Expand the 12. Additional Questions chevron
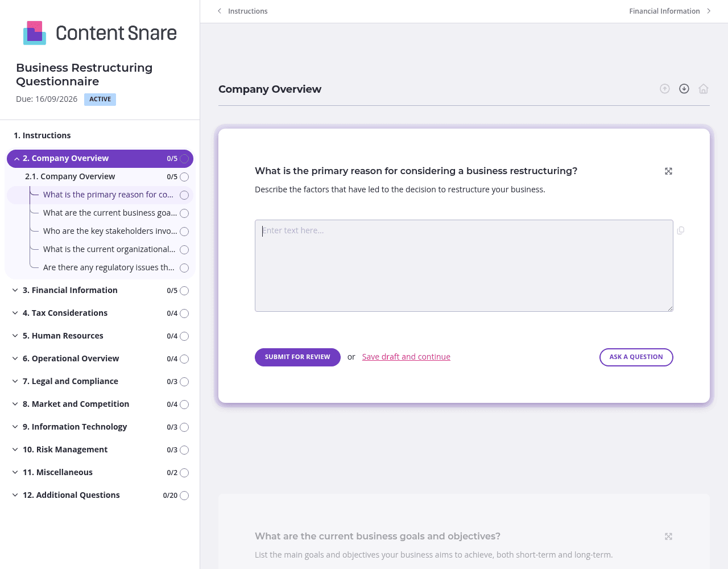Screen dimensions: 728x569 coord(15,495)
